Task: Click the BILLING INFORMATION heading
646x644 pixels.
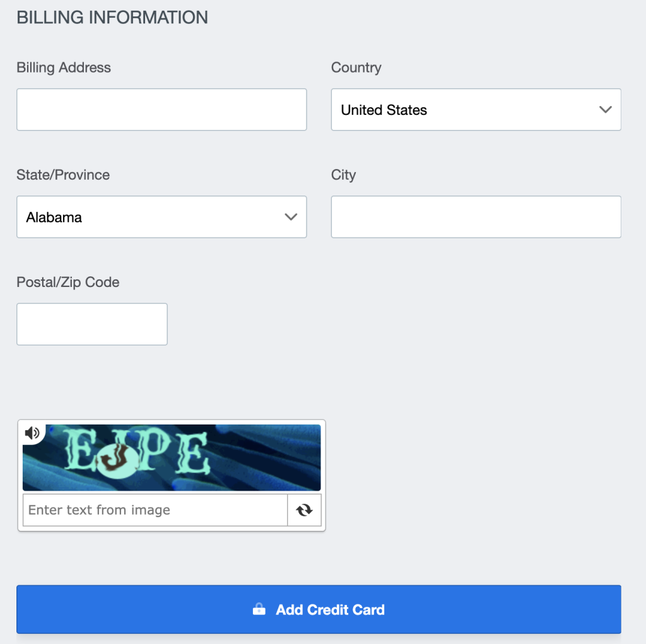Action: click(x=112, y=17)
